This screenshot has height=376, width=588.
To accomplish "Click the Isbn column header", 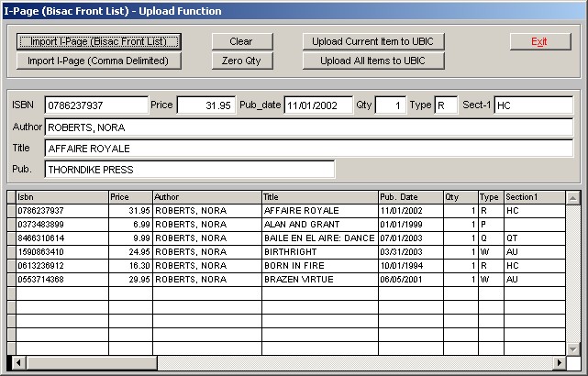I will (62, 197).
